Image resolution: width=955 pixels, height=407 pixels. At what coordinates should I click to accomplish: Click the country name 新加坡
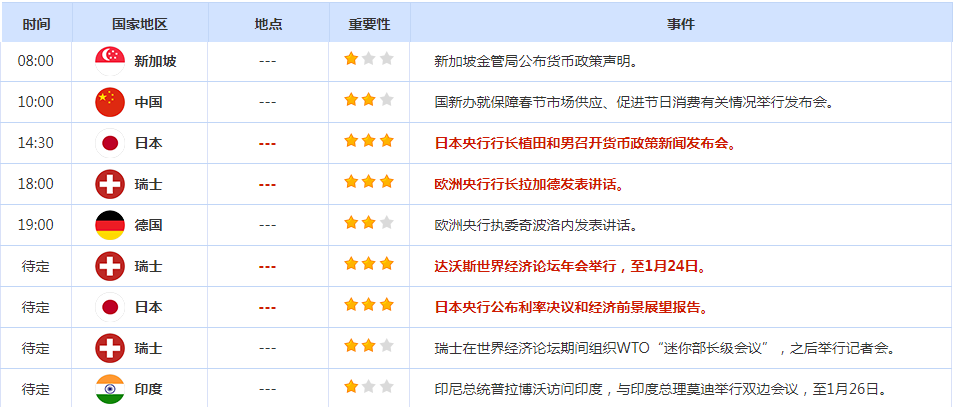click(155, 61)
